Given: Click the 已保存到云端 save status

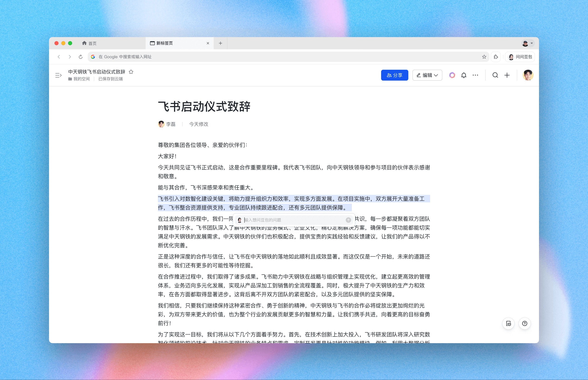Looking at the screenshot, I should [x=110, y=79].
